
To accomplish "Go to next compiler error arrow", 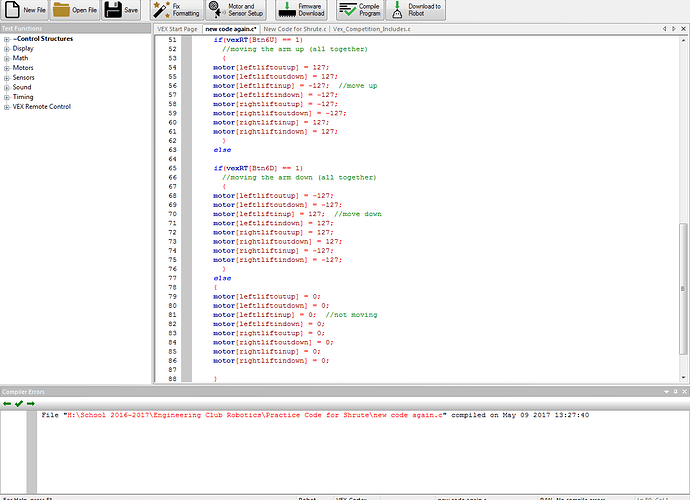I will point(30,404).
